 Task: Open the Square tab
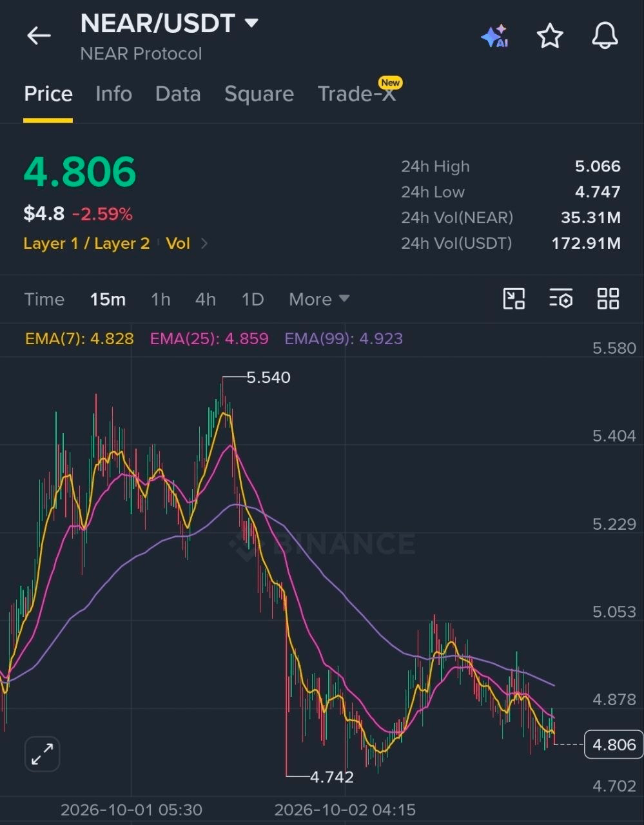[259, 94]
